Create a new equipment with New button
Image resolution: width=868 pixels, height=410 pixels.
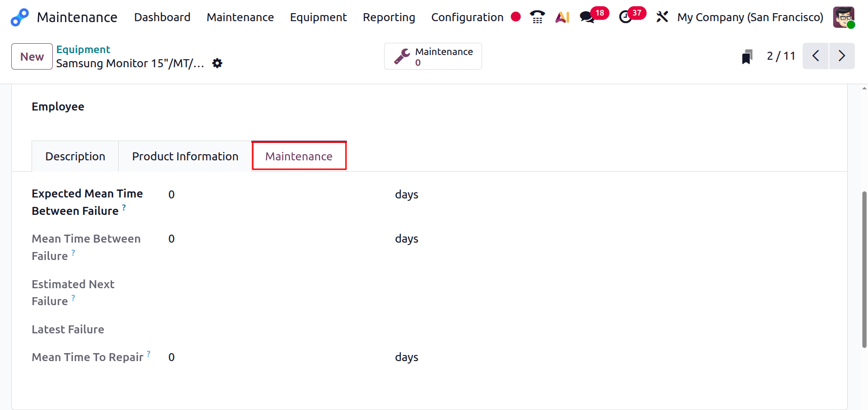(x=32, y=56)
